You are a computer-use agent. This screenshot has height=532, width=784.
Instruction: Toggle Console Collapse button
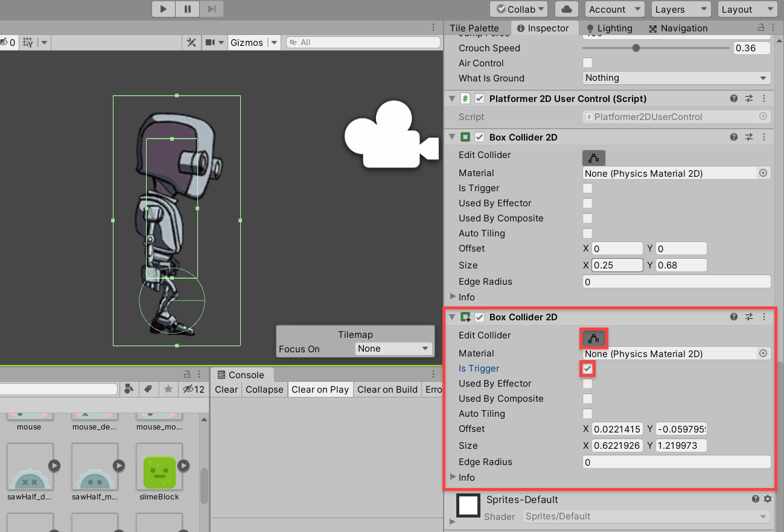pyautogui.click(x=264, y=390)
